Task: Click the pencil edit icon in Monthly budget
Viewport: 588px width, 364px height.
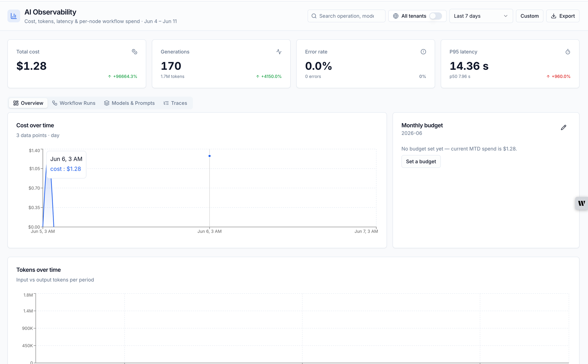Action: [563, 127]
